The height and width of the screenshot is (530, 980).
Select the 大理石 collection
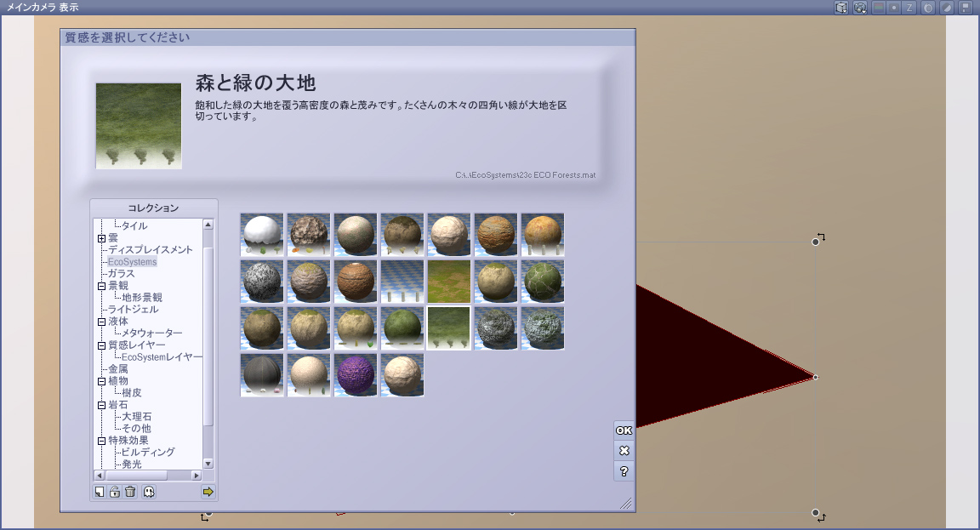tap(136, 416)
